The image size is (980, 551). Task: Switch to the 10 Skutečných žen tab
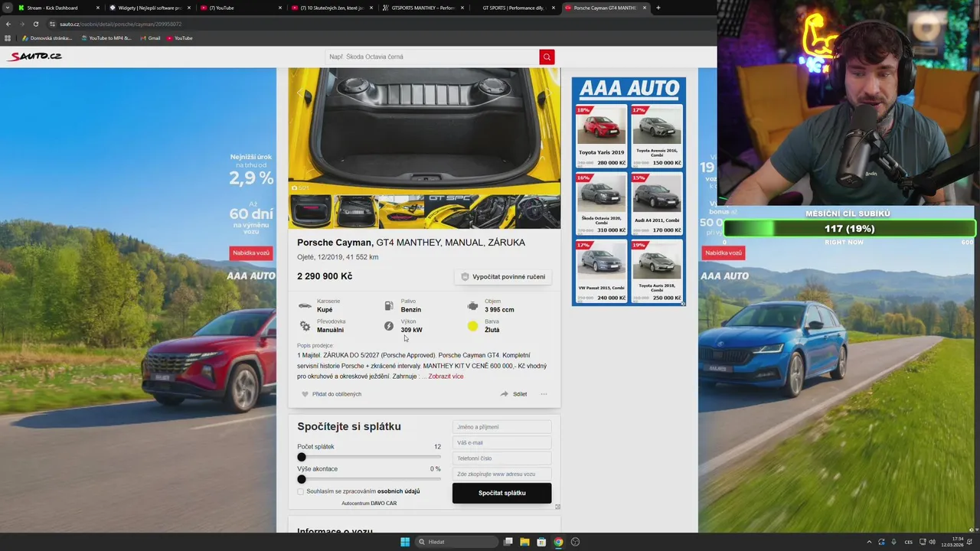330,8
